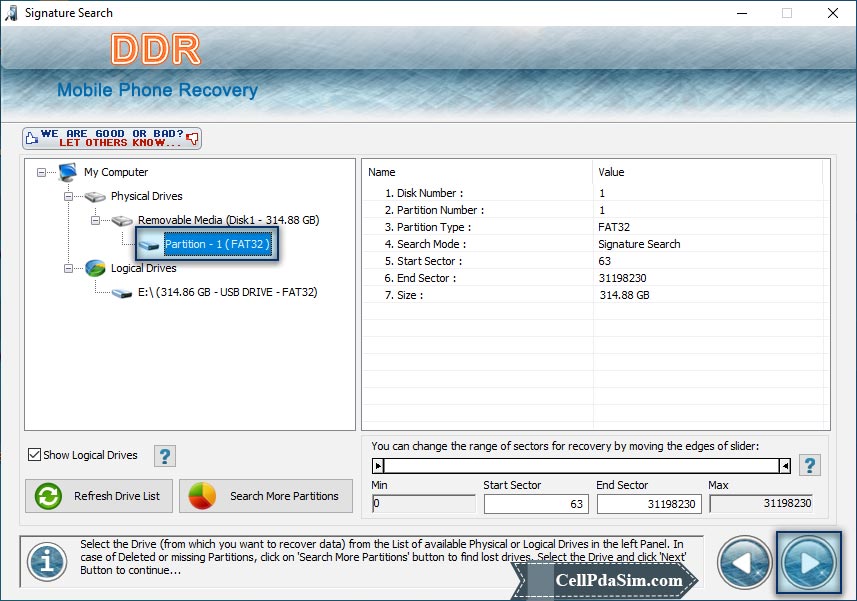Select the '3. Partition Type :' row
The image size is (857, 601).
(593, 227)
